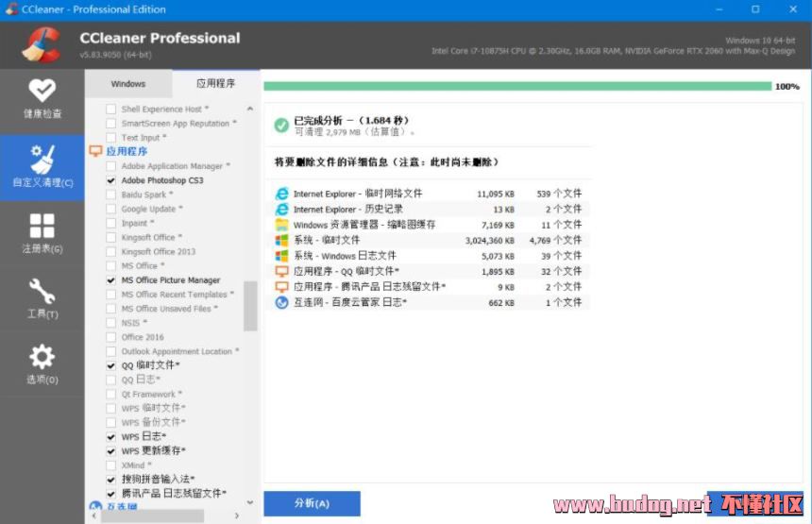Viewport: 812px width, 524px height.
Task: Toggle MS Office Picture Manager checkbox
Action: pos(110,280)
